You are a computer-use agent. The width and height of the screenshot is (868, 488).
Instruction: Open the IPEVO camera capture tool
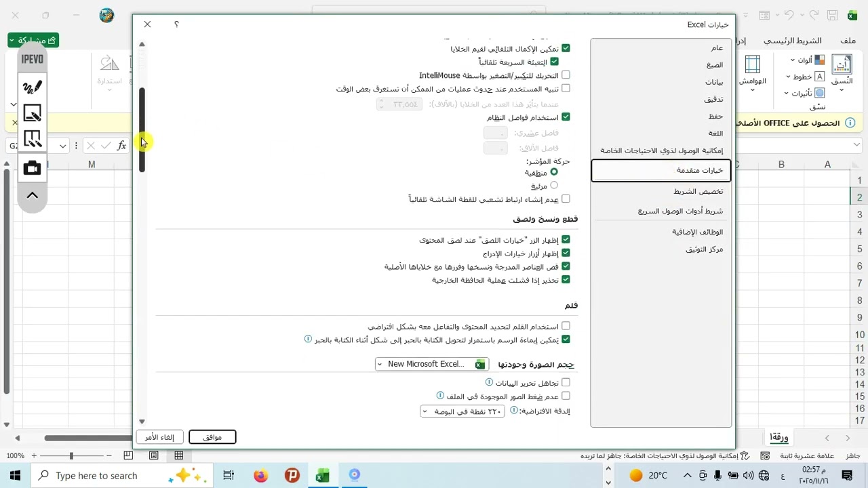(32, 167)
